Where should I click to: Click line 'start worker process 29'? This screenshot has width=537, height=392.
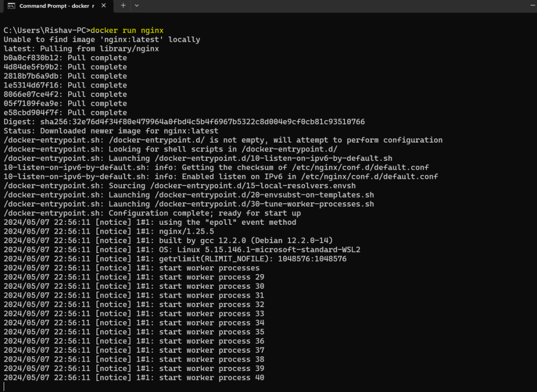(x=134, y=277)
